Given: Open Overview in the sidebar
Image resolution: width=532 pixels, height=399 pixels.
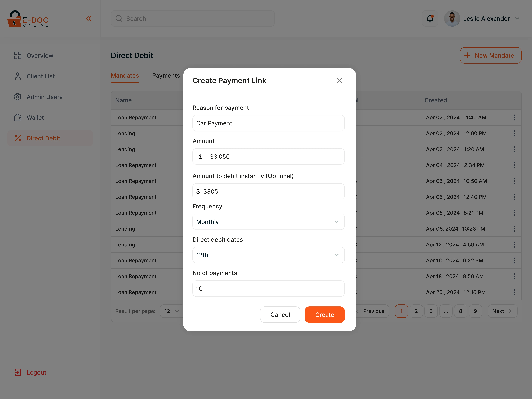Looking at the screenshot, I should click(x=50, y=56).
